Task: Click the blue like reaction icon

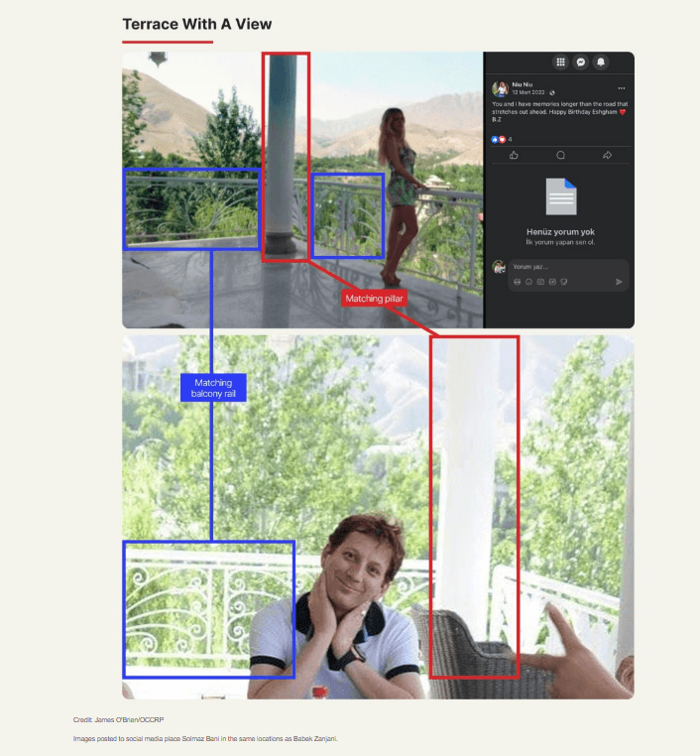Action: coord(495,139)
